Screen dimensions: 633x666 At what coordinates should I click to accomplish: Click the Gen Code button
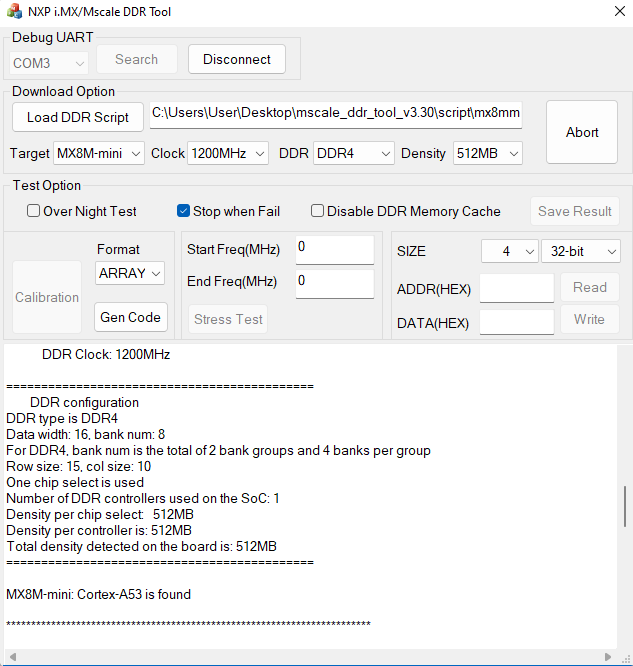(x=130, y=317)
